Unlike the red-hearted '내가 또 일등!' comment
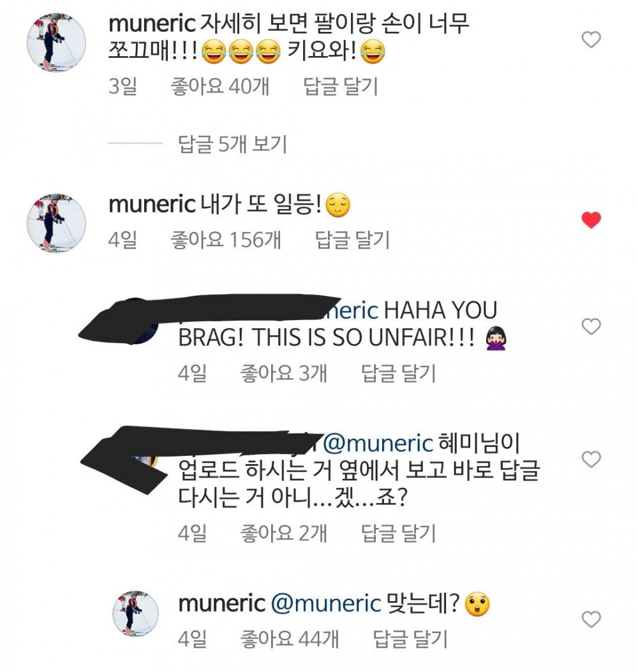 tap(591, 221)
